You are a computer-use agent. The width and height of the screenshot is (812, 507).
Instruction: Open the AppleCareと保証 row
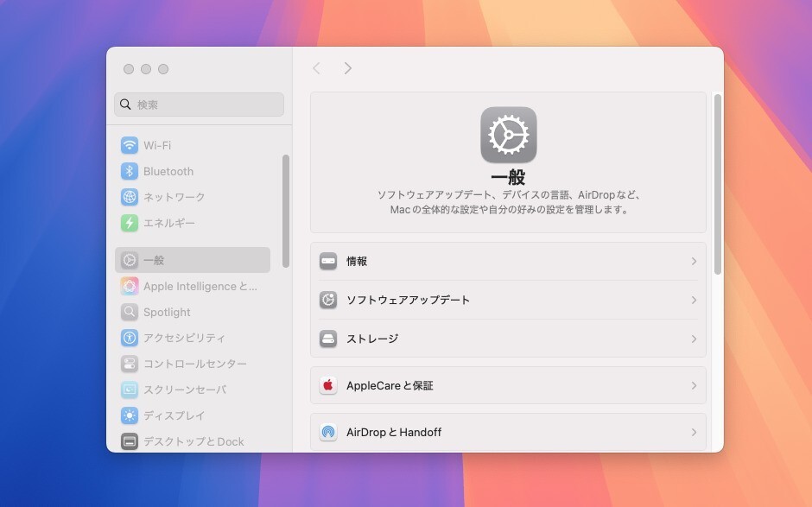(x=508, y=385)
